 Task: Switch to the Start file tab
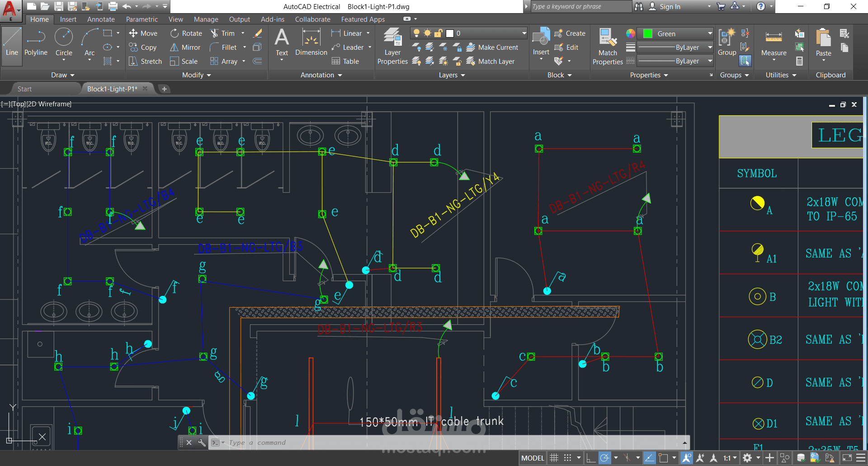(x=24, y=89)
